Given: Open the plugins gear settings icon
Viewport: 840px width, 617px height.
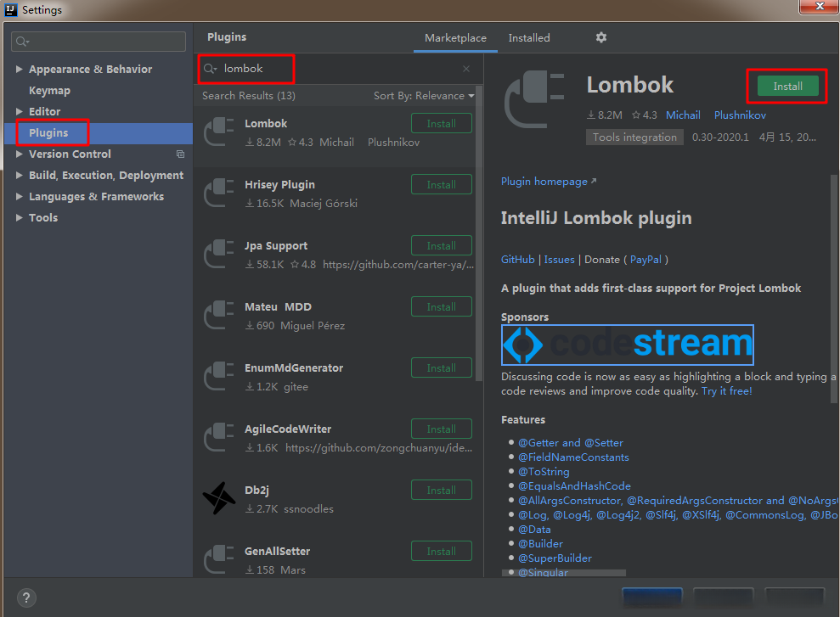Looking at the screenshot, I should tap(601, 37).
